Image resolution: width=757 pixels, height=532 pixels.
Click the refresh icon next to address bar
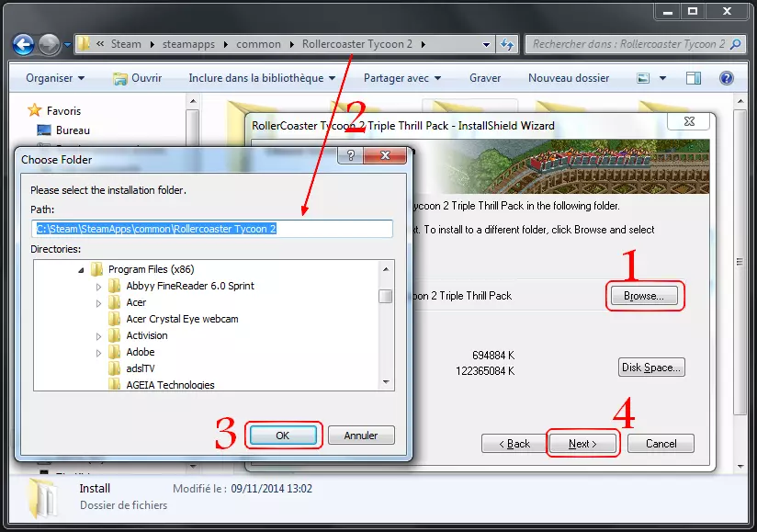pos(507,44)
